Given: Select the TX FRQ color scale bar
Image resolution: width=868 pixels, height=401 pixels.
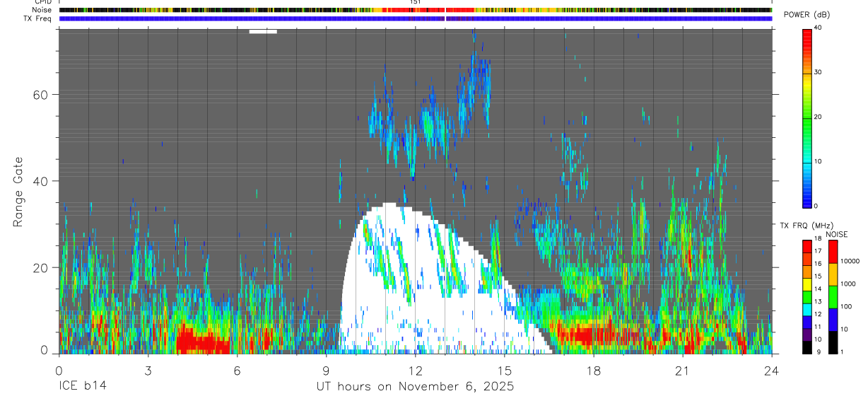Looking at the screenshot, I should [807, 297].
